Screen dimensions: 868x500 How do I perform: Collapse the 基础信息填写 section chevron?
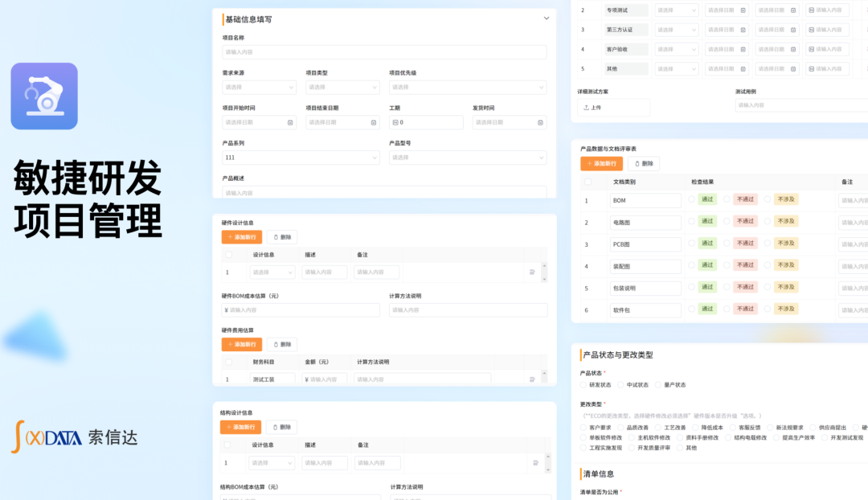click(x=547, y=18)
